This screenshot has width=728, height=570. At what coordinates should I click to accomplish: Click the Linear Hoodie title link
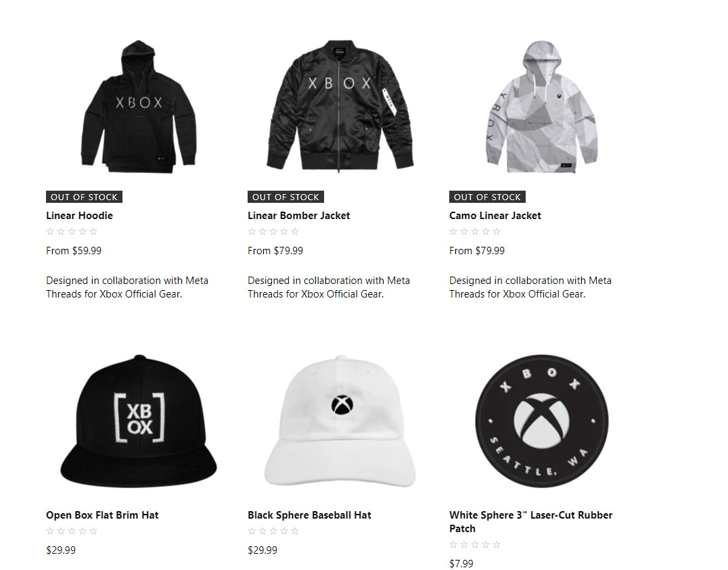click(x=79, y=216)
